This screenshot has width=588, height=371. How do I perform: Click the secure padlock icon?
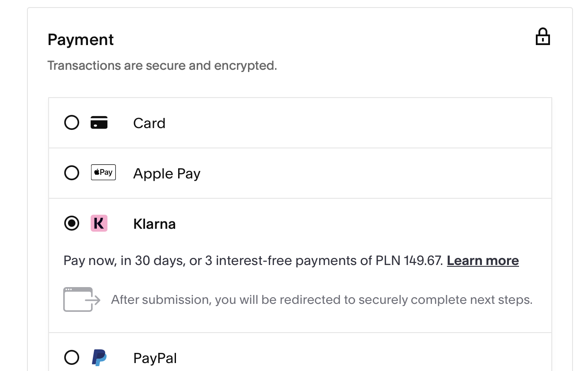(542, 37)
